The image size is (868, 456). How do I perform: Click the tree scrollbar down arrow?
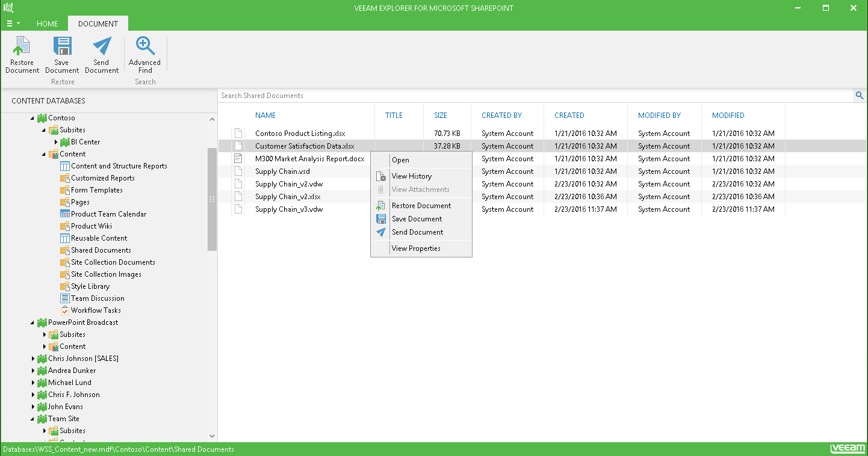coord(212,436)
